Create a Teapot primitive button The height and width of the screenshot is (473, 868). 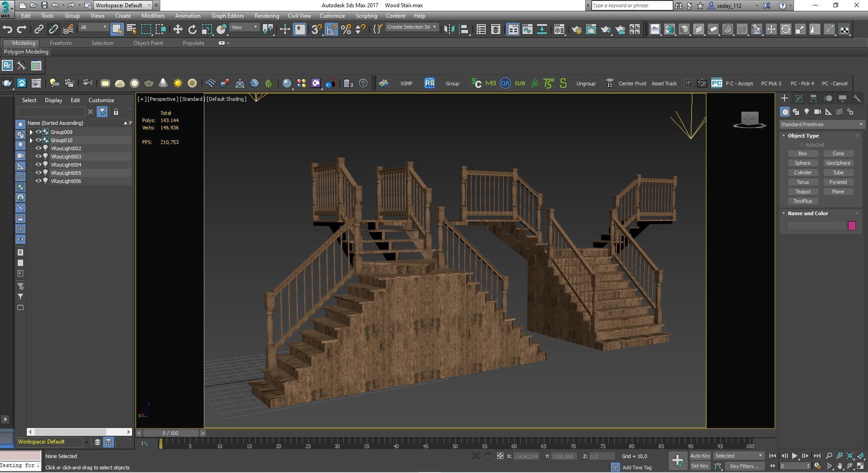click(x=803, y=192)
